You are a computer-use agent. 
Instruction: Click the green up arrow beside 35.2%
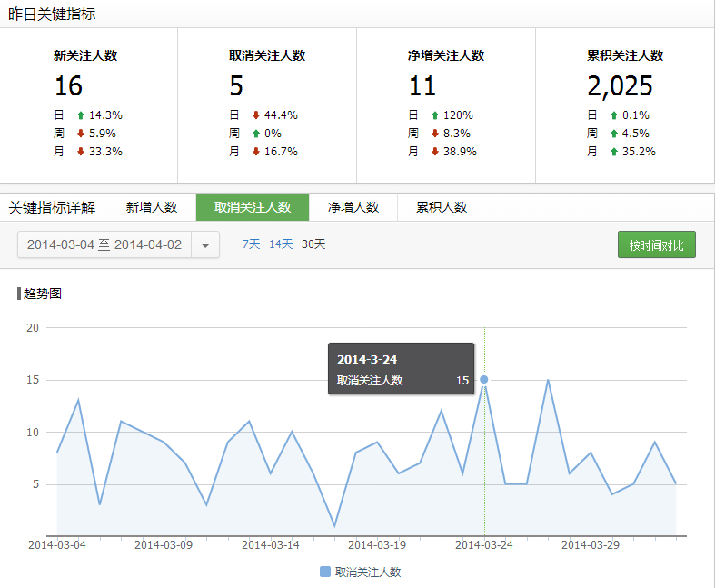pyautogui.click(x=614, y=152)
